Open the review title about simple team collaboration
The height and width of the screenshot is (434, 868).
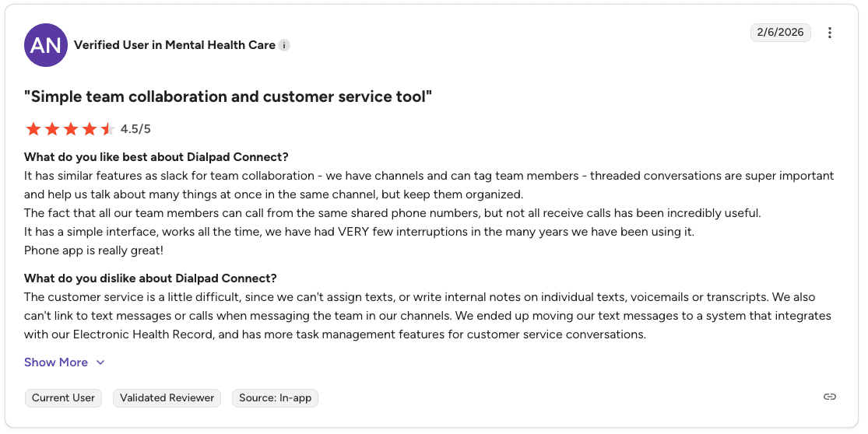coord(228,96)
